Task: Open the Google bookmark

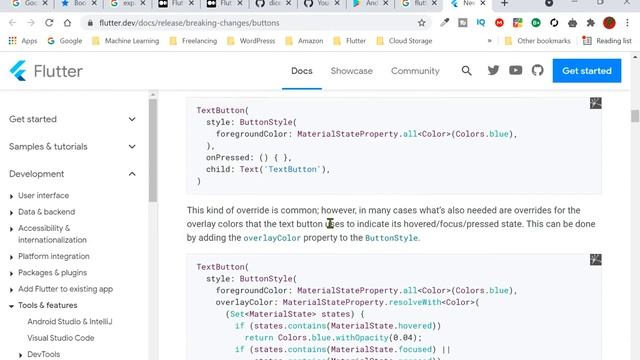Action: click(64, 41)
